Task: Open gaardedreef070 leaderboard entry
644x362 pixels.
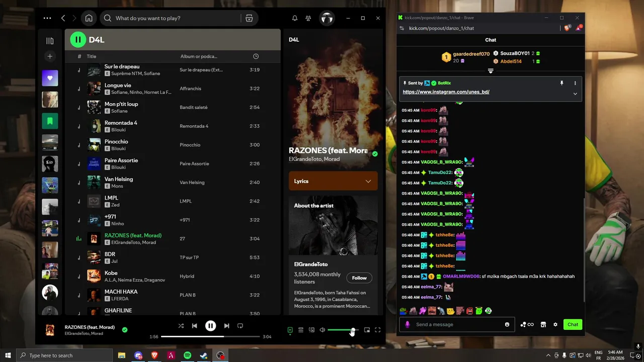Action: pyautogui.click(x=465, y=57)
